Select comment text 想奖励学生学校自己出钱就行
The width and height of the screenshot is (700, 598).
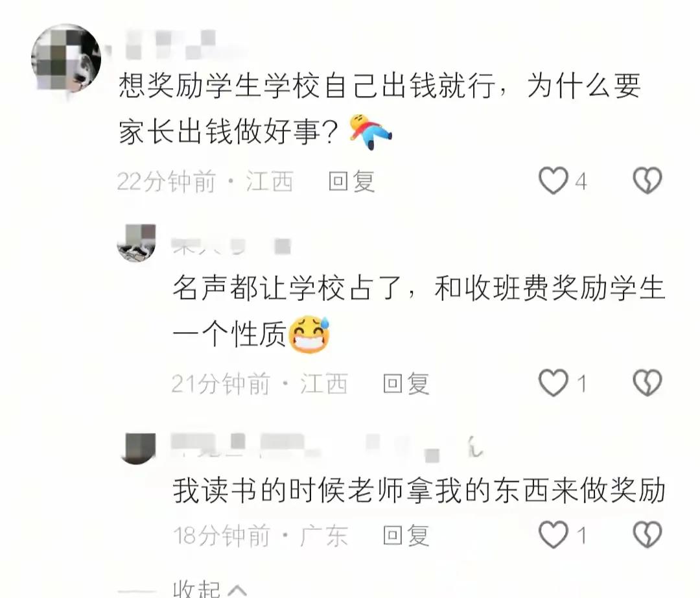307,85
